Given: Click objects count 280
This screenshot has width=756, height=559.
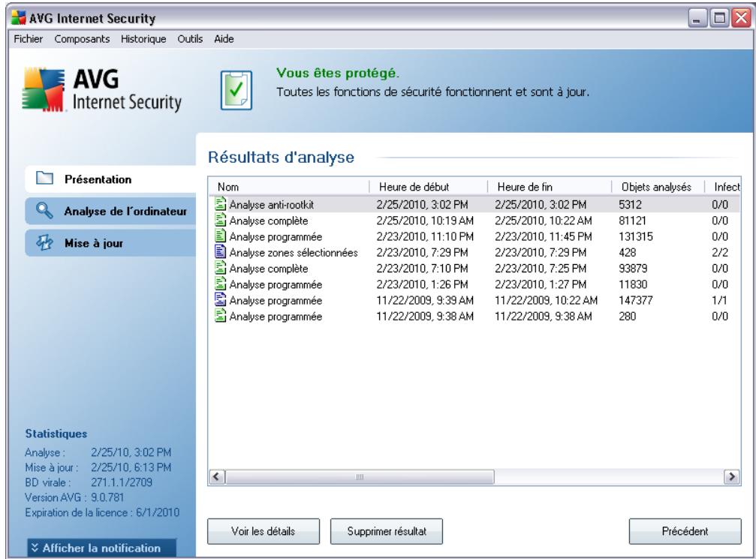Looking at the screenshot, I should pyautogui.click(x=628, y=316).
